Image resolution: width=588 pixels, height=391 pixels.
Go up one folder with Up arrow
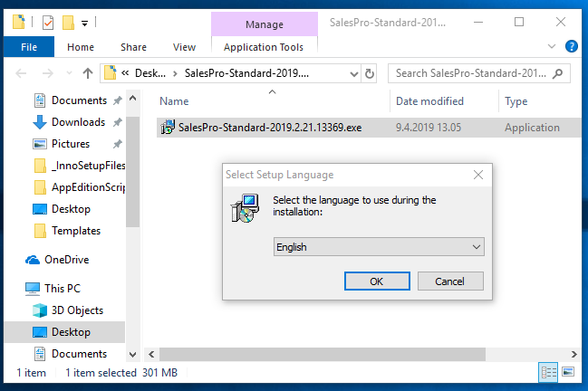point(88,73)
